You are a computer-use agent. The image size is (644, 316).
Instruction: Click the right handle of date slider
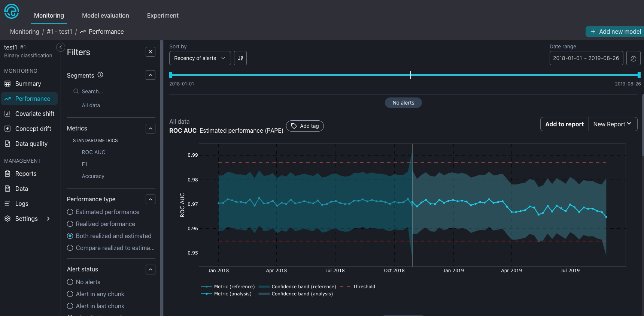click(x=639, y=75)
